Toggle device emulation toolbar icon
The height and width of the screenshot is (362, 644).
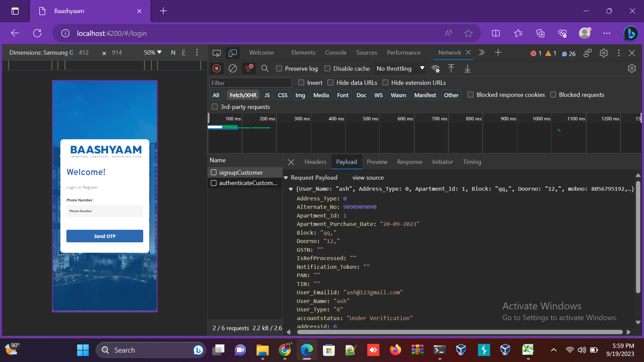pos(232,53)
